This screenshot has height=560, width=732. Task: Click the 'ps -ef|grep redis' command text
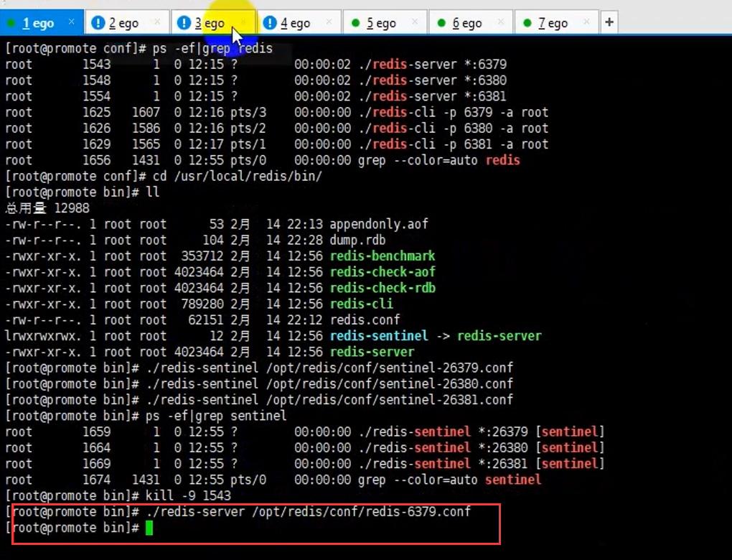pos(212,49)
